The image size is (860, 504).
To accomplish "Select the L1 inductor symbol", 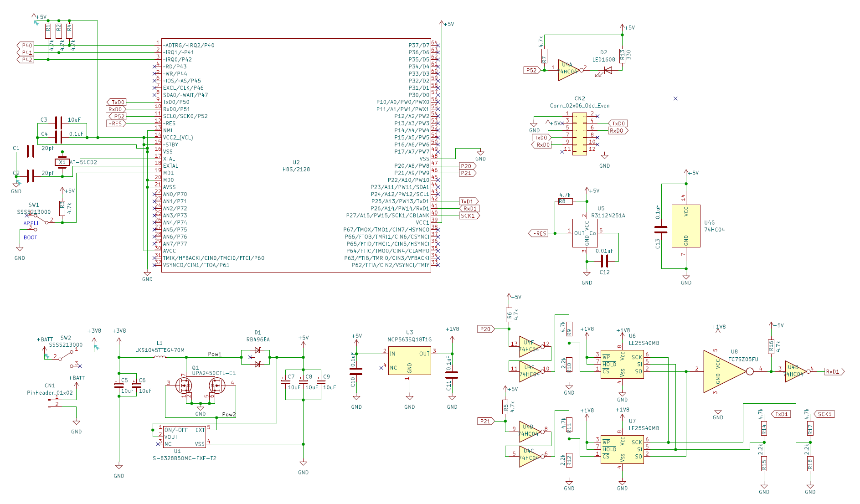I will tap(160, 357).
